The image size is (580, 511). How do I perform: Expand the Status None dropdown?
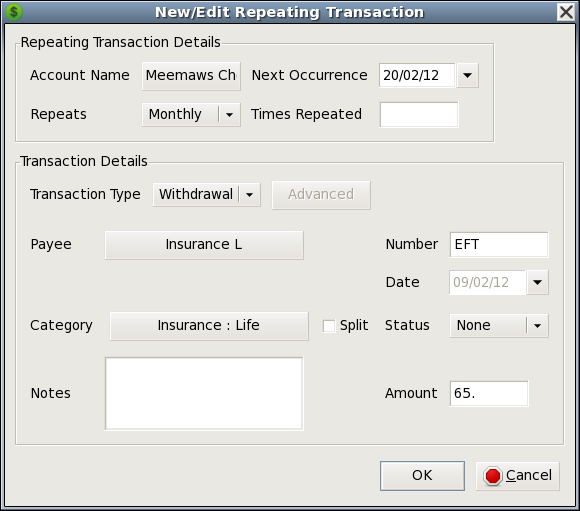click(537, 326)
